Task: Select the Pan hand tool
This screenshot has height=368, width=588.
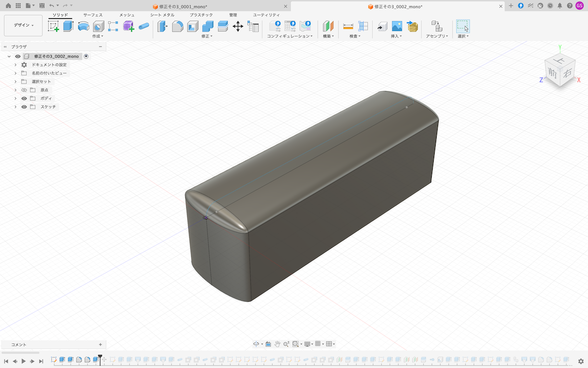Action: coord(277,344)
